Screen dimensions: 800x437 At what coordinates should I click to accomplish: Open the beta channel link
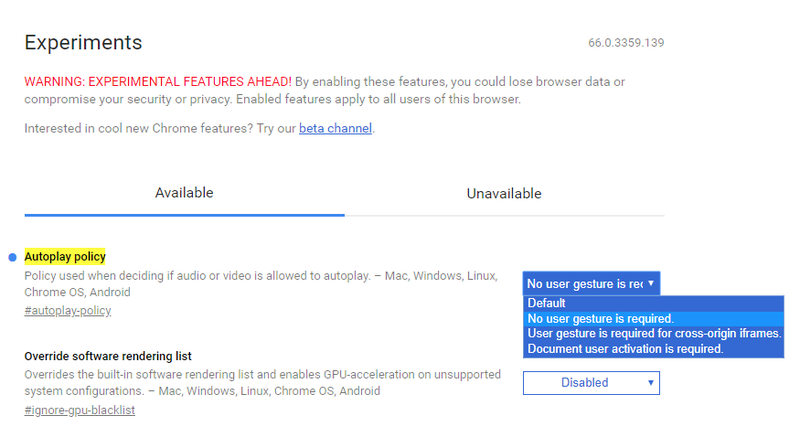(x=335, y=128)
